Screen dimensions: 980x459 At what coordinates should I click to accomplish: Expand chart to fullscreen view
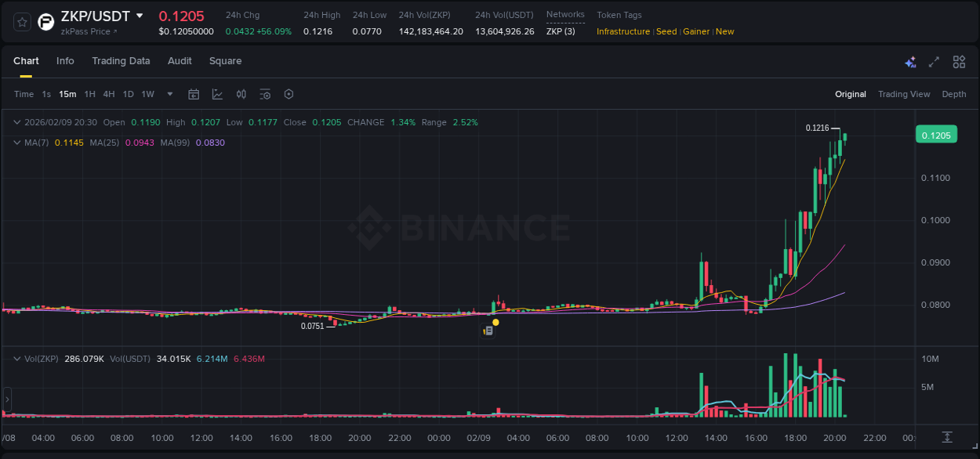tap(933, 61)
